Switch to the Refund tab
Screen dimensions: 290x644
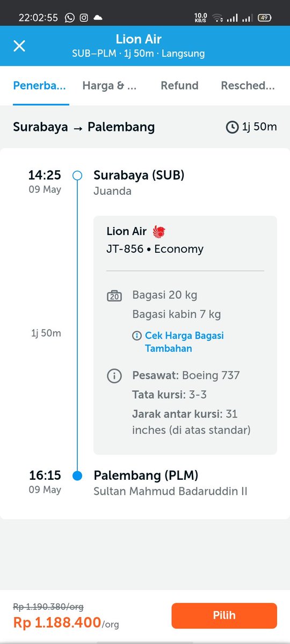(x=179, y=85)
